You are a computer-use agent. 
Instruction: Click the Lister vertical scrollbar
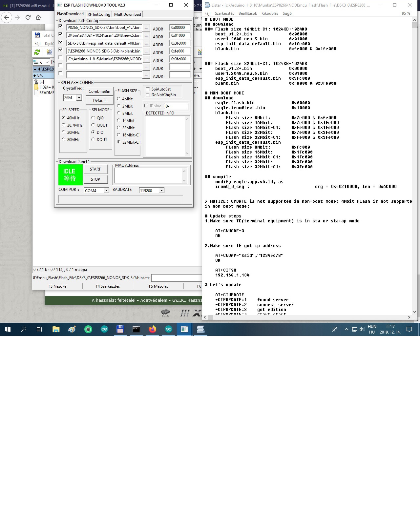coord(414,165)
